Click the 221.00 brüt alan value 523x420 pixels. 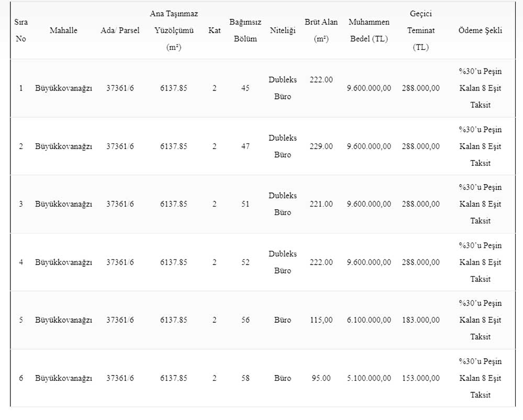click(x=321, y=204)
